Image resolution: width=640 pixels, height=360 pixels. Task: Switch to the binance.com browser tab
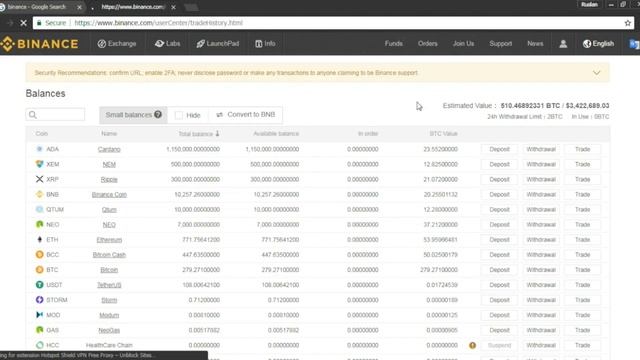133,7
